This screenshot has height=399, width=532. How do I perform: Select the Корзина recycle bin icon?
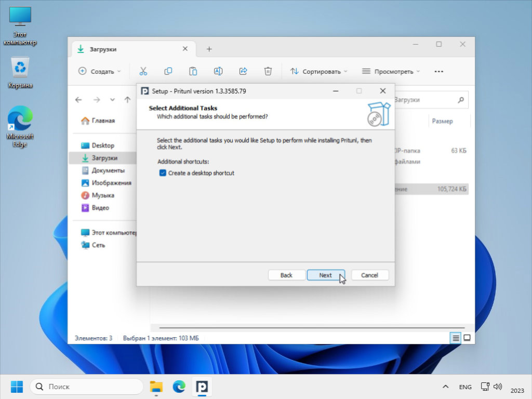point(20,73)
